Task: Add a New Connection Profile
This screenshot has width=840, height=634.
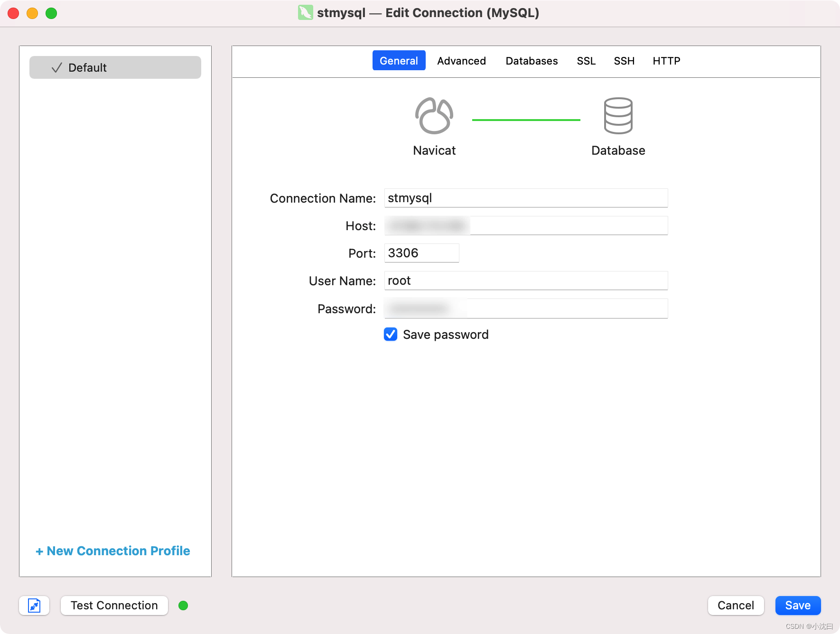Action: pos(113,551)
